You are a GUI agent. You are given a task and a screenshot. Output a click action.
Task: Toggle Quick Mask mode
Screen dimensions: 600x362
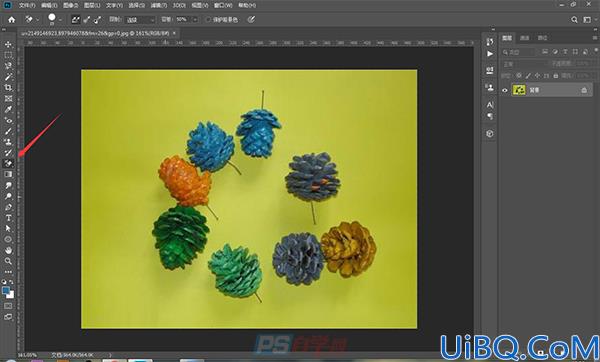coord(8,306)
